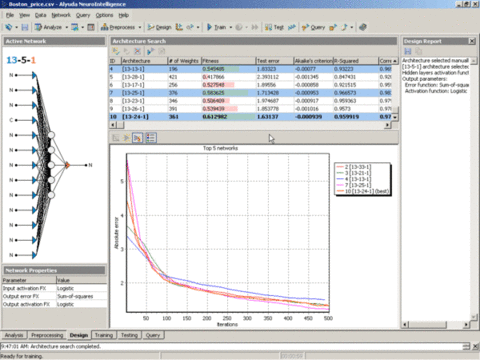Click the Query toolbar button
Image resolution: width=480 pixels, height=360 pixels.
click(313, 27)
